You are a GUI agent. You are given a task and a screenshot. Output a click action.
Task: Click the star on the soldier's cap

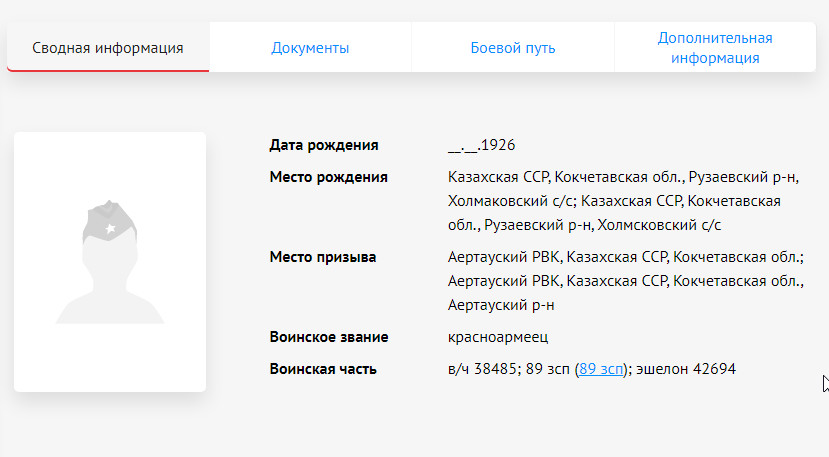(x=110, y=230)
